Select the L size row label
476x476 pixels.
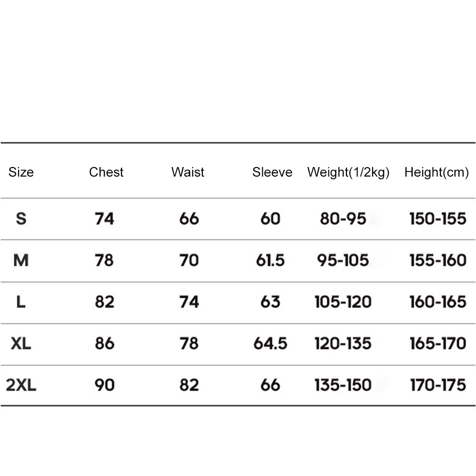coord(20,302)
